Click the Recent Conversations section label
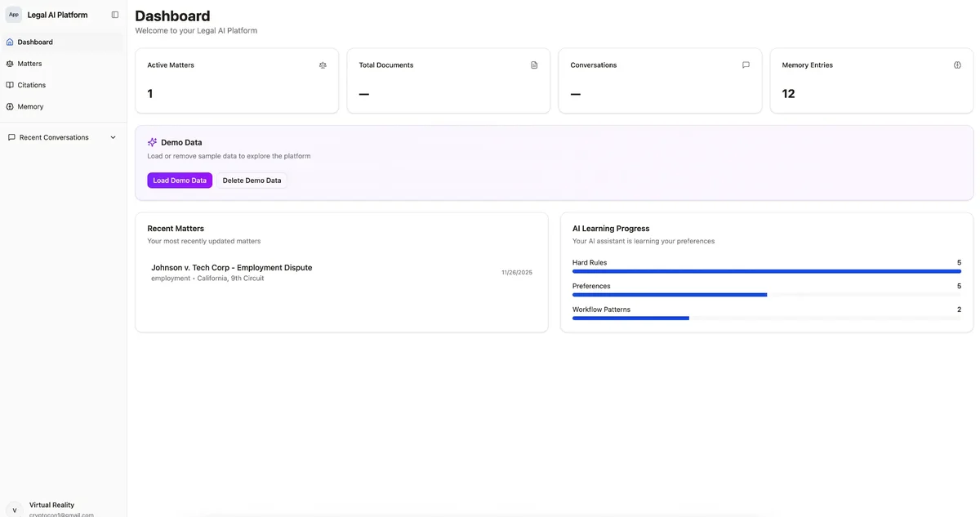This screenshot has height=517, width=980. 54,137
